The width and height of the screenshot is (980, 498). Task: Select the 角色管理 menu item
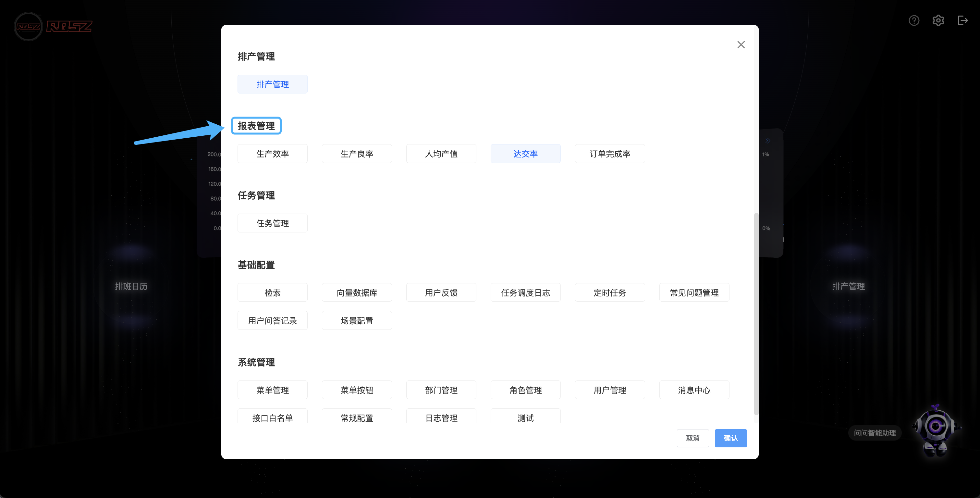[x=525, y=390]
